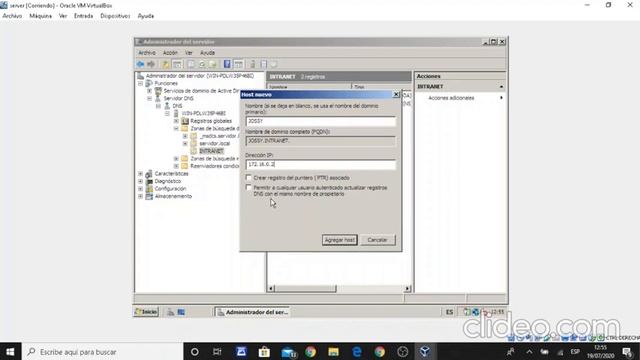Click the forward arrow in Server Manager toolbar
Screen dimensions: 640x360
151,64
